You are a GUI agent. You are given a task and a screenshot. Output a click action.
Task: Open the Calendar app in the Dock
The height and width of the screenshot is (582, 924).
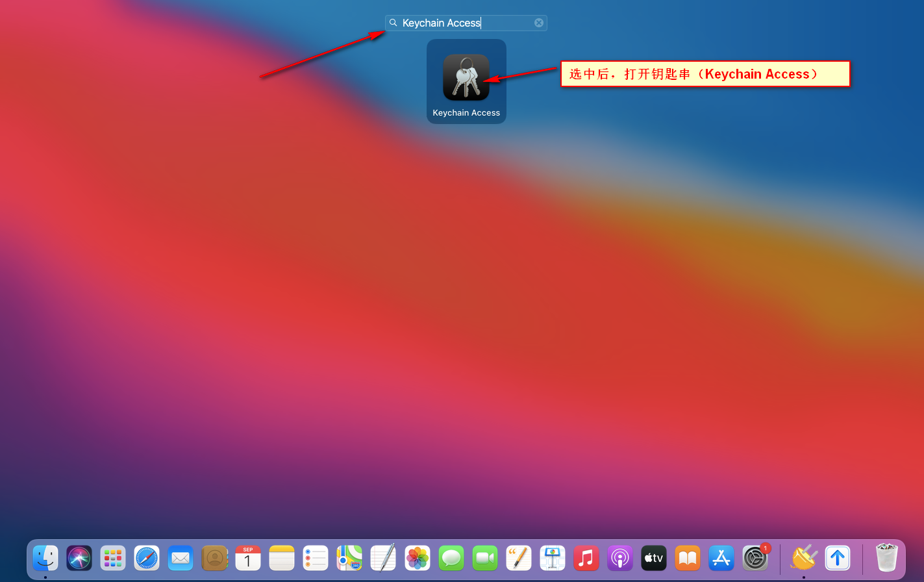(248, 558)
